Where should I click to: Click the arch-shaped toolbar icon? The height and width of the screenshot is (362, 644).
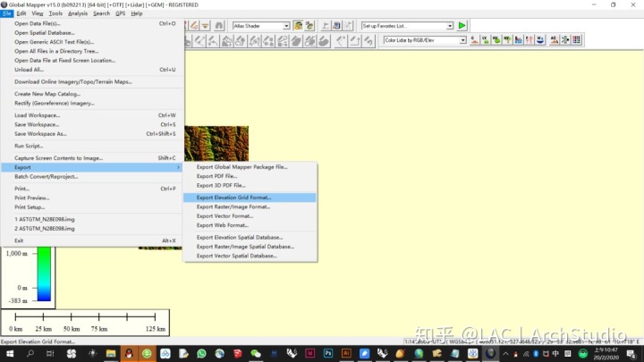[219, 26]
